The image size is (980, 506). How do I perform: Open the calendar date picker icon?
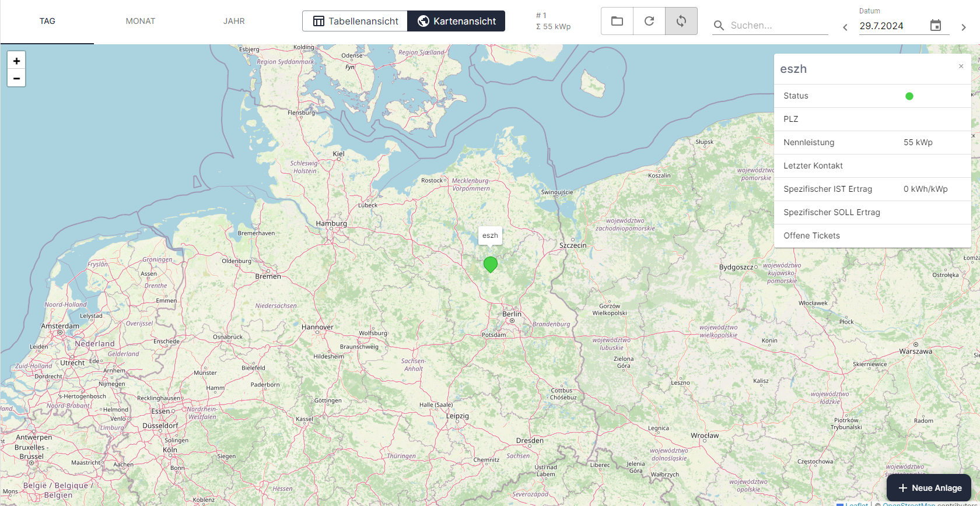tap(936, 26)
